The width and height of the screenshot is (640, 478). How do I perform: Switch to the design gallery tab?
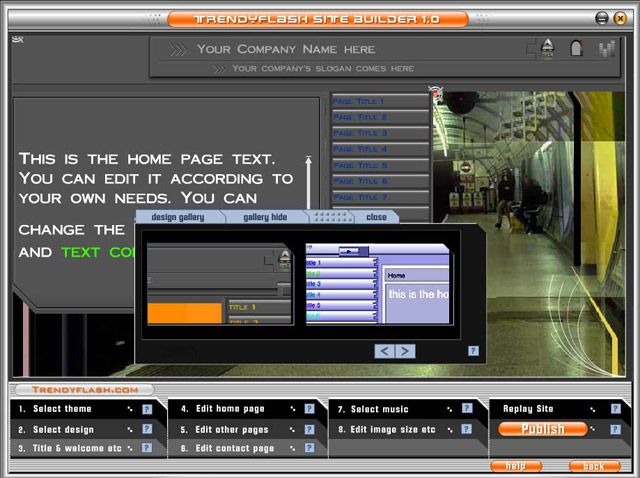click(x=177, y=217)
